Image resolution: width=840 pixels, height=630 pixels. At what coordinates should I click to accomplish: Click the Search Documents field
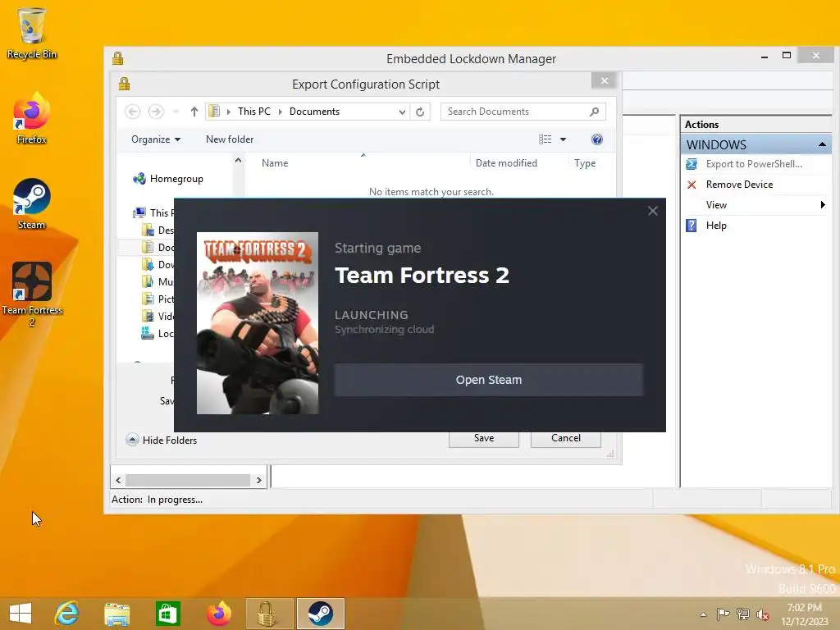pos(523,112)
